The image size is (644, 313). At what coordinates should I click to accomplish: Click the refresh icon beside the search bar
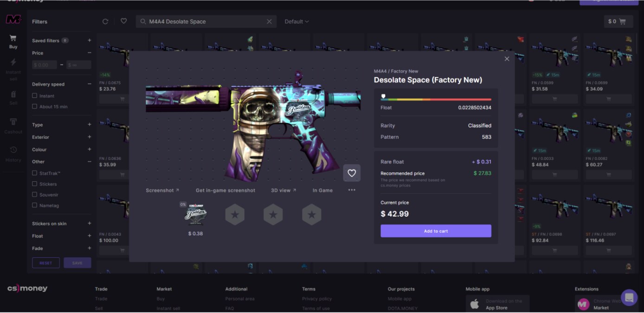pyautogui.click(x=105, y=21)
